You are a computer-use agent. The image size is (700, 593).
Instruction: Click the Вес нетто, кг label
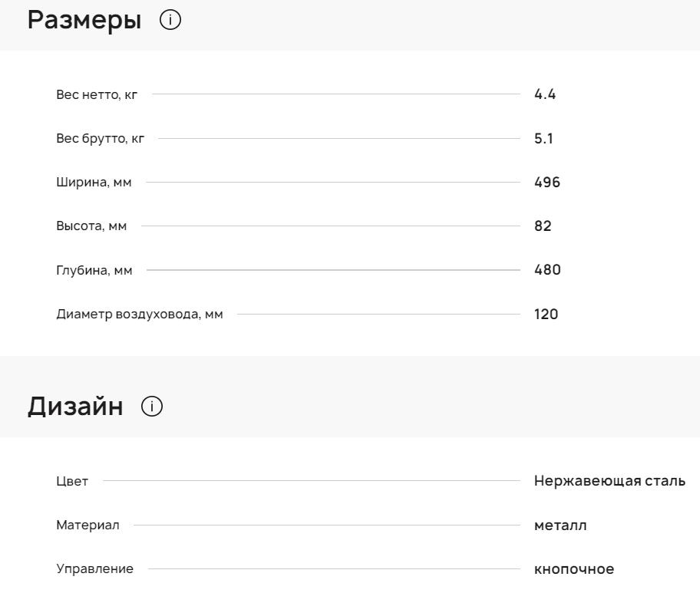(96, 95)
